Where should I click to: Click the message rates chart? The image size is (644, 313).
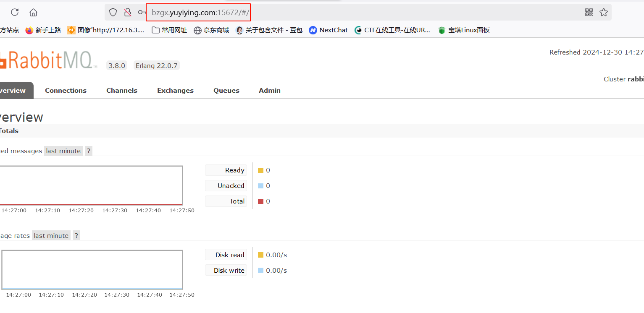92,270
